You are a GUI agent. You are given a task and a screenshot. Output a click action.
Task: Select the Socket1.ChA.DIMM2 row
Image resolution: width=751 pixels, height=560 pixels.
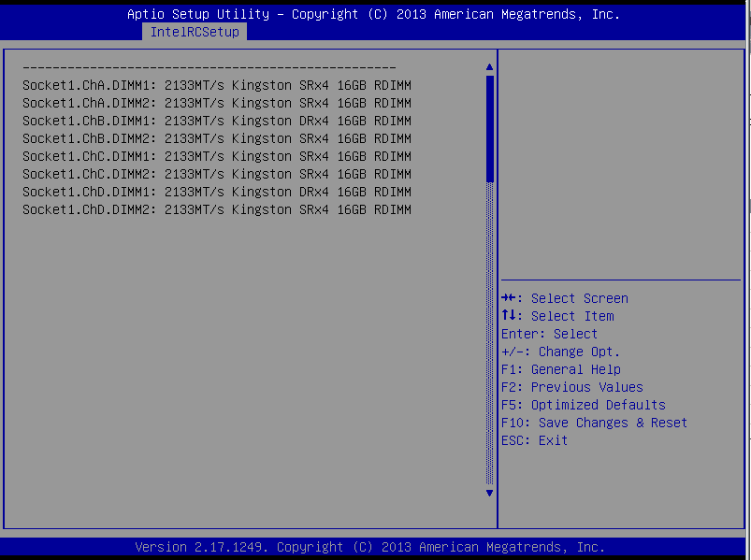216,103
